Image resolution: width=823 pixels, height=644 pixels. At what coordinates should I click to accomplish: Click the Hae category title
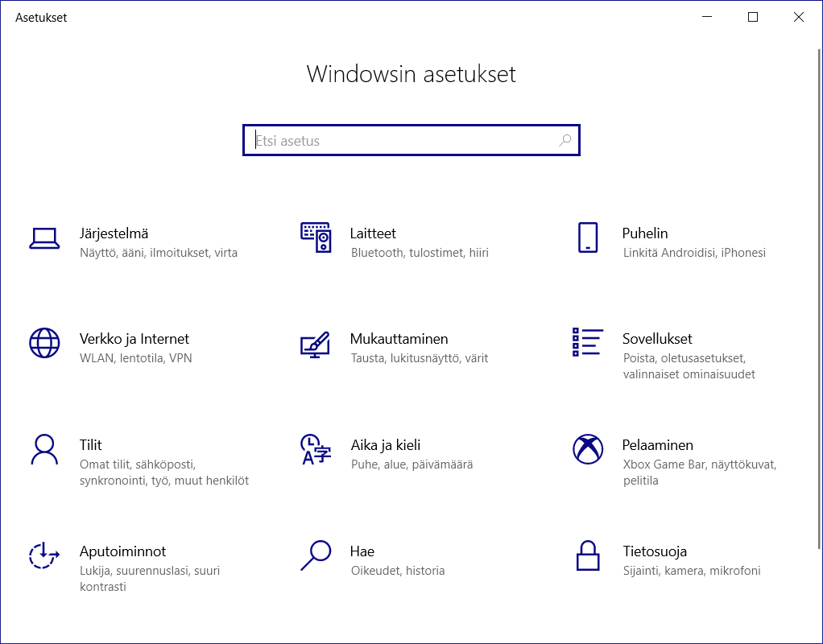click(x=362, y=551)
